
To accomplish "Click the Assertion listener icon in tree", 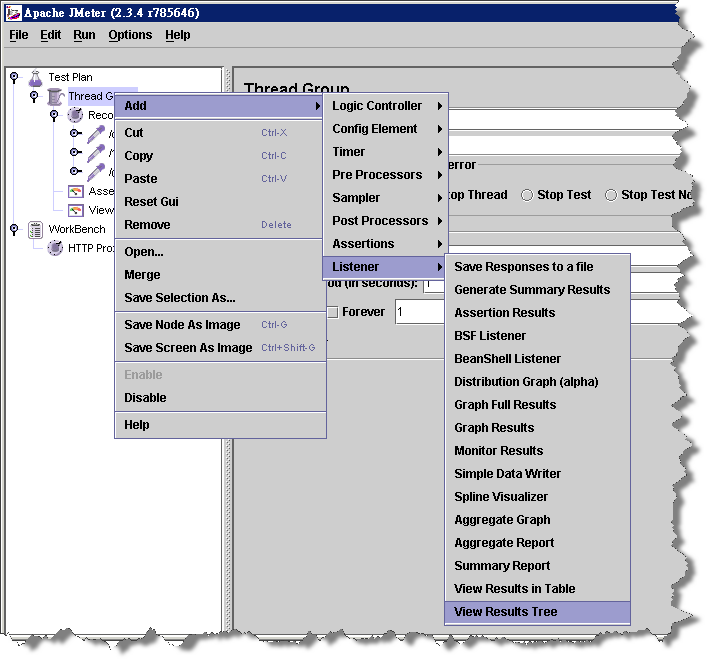I will (76, 192).
